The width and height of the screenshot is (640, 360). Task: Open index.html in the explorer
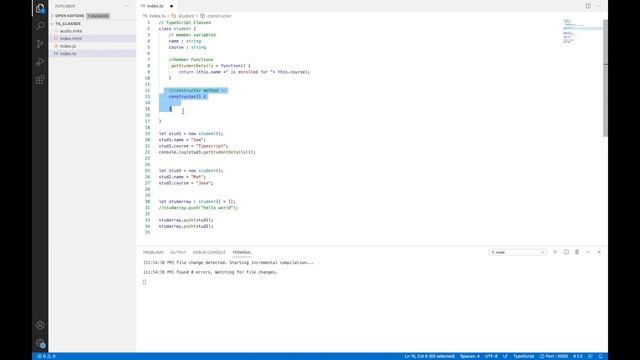click(x=71, y=38)
